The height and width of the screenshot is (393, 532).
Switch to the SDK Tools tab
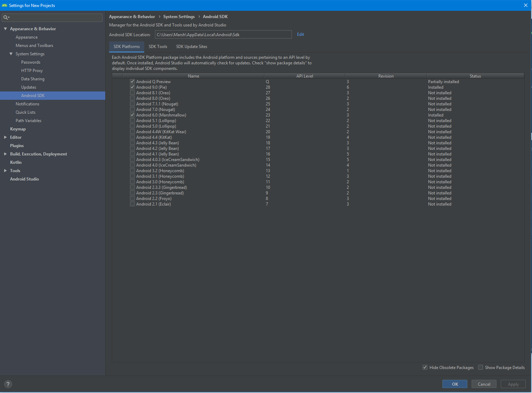[x=158, y=47]
